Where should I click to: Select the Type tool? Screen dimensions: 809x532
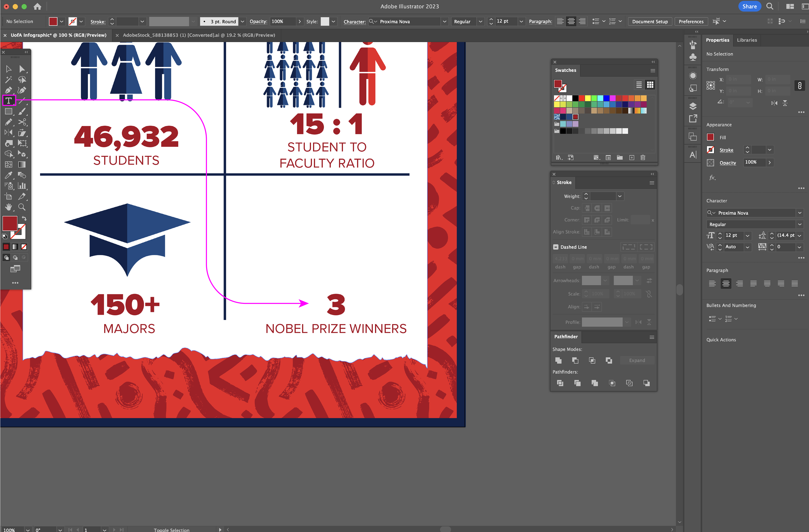(x=8, y=101)
